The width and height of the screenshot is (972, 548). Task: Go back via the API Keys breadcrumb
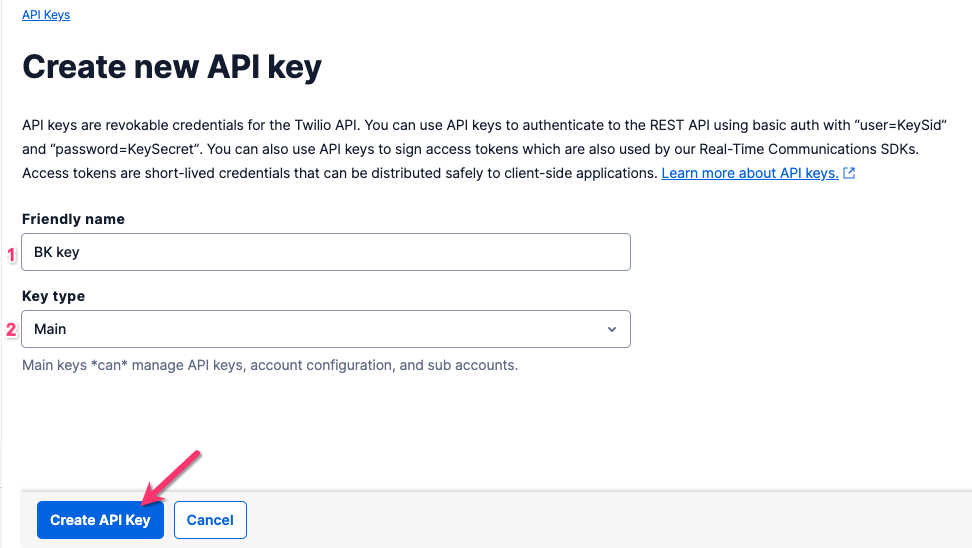46,15
